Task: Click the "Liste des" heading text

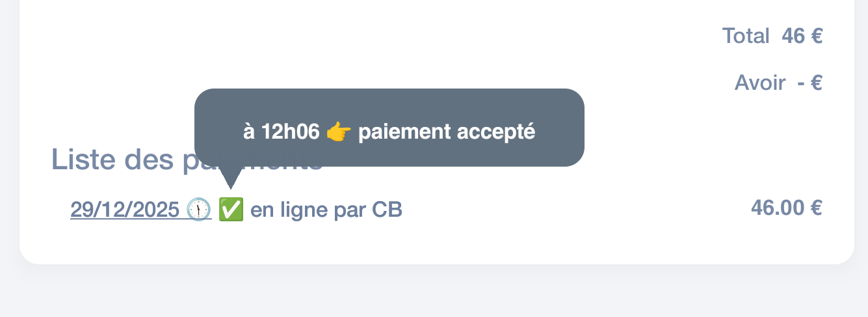Action: (x=111, y=159)
